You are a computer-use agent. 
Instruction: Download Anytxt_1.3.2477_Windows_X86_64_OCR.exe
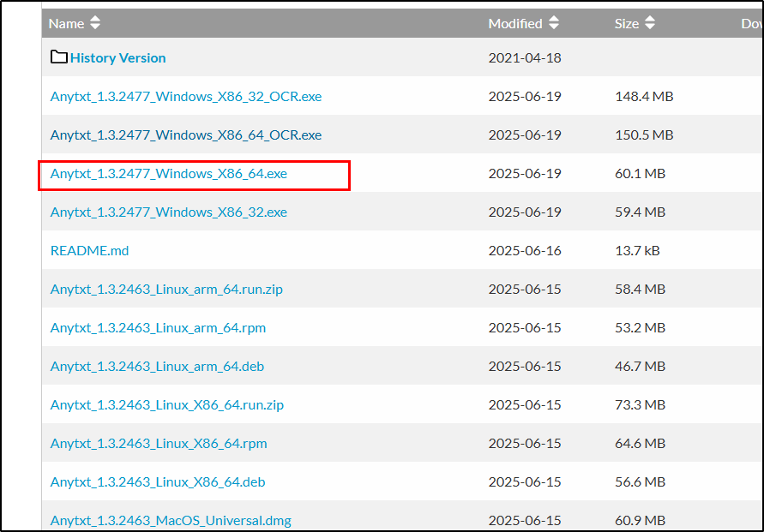pos(186,135)
